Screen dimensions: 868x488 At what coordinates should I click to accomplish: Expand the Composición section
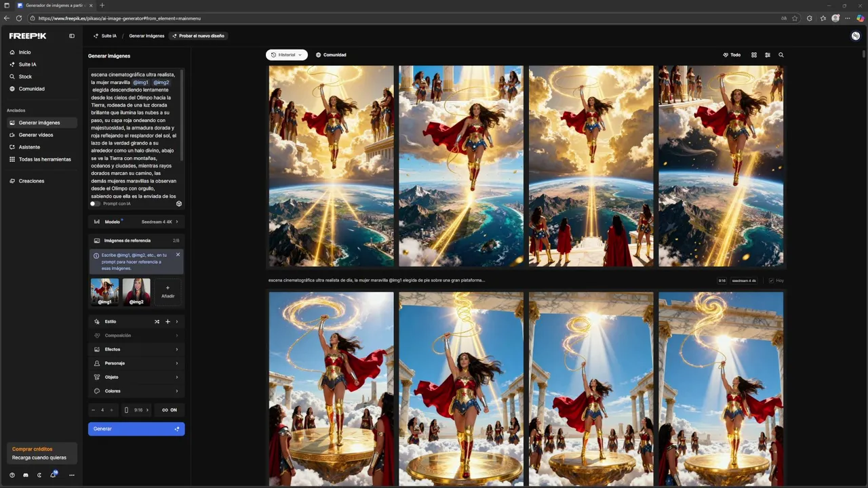pyautogui.click(x=136, y=335)
